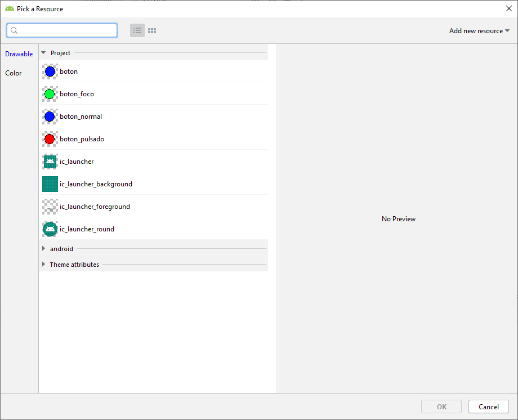
Task: Click the ic_launcher_background teal thumbnail
Action: [x=50, y=184]
